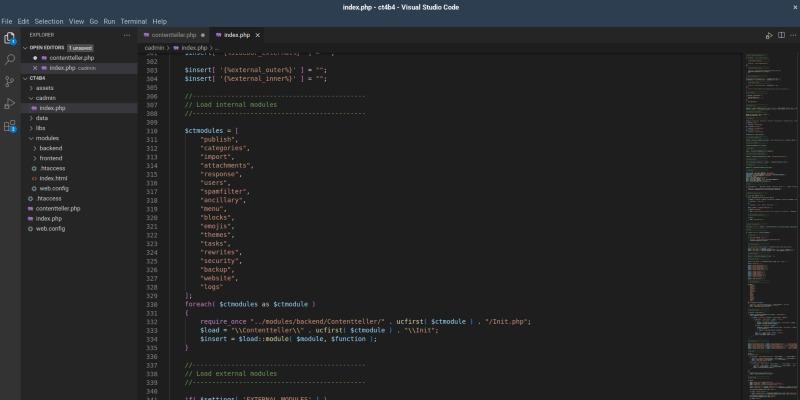Click the cadmin breadcrumb segment
Image resolution: width=800 pixels, height=400 pixels.
(x=154, y=47)
